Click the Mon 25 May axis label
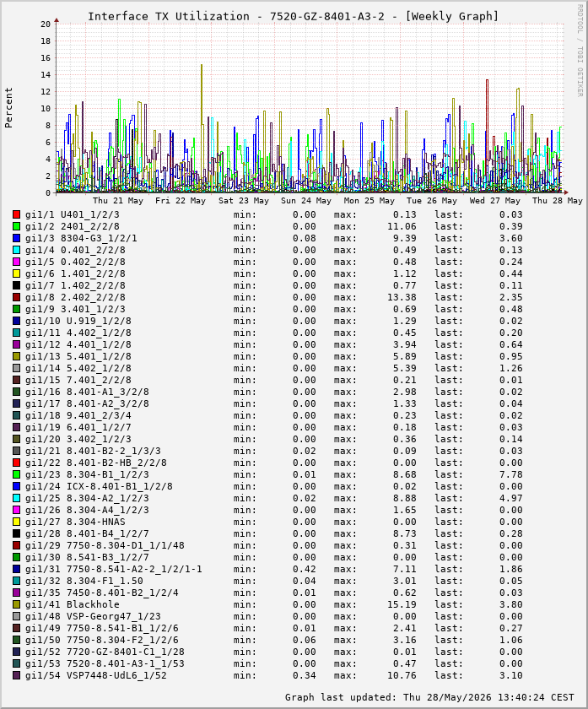Screen dimensions: 588x709 click(x=370, y=200)
